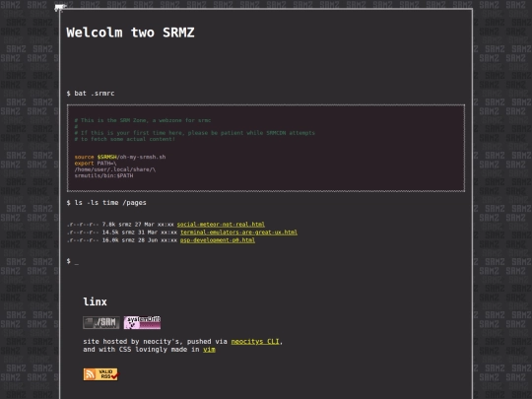Click the 'Welcolm two SRMZ' heading

pyautogui.click(x=130, y=33)
